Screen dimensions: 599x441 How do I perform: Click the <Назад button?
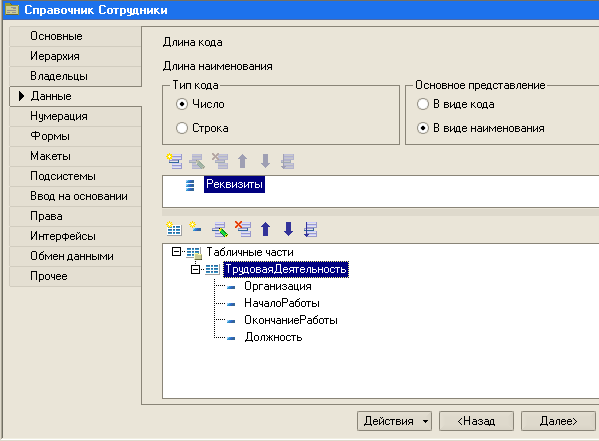(476, 421)
